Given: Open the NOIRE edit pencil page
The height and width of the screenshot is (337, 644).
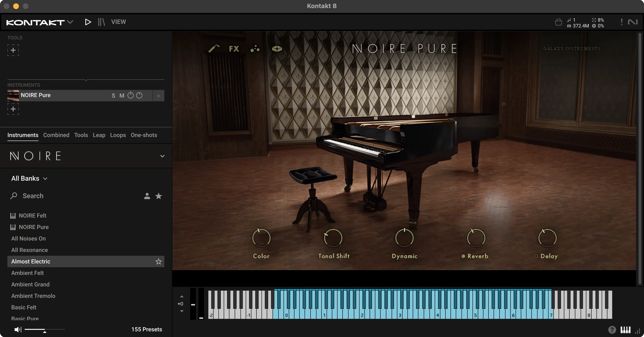Looking at the screenshot, I should pyautogui.click(x=214, y=48).
